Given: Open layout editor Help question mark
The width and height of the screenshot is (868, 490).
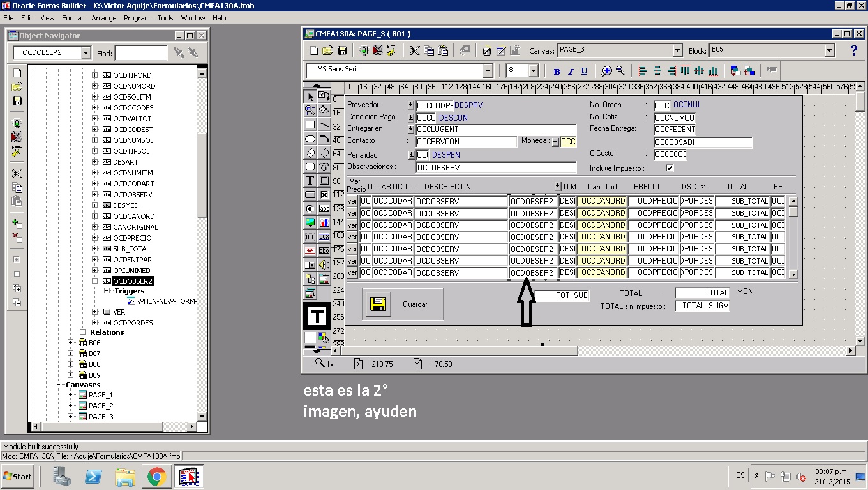Looking at the screenshot, I should click(854, 50).
